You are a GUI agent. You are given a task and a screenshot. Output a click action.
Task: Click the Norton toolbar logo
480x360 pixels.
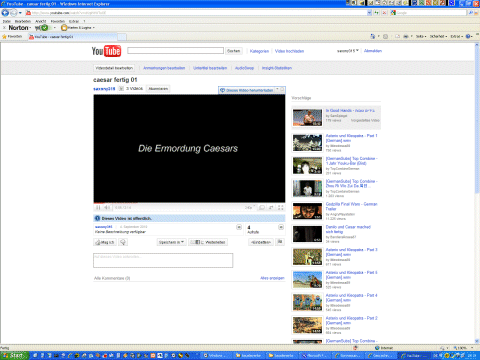tap(20, 28)
